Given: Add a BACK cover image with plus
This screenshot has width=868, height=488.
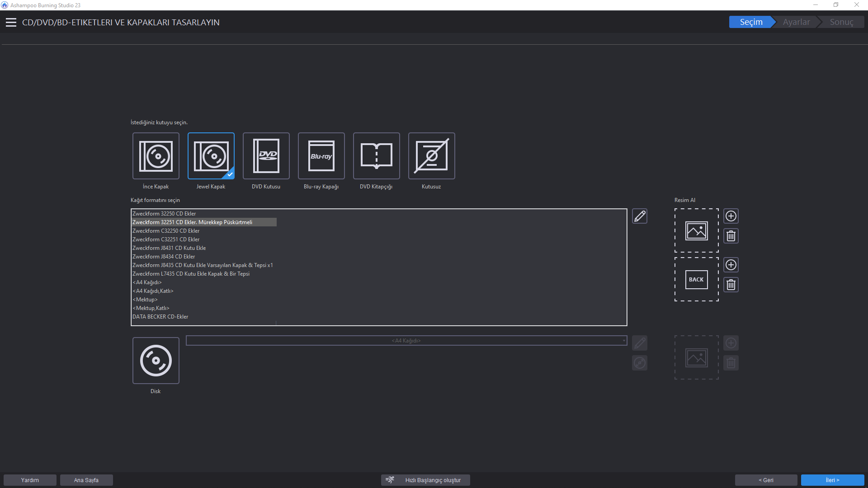Looking at the screenshot, I should (x=731, y=265).
